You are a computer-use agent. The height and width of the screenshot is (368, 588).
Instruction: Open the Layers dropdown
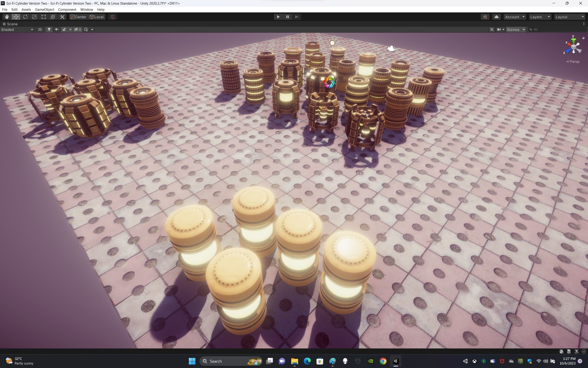pos(540,17)
